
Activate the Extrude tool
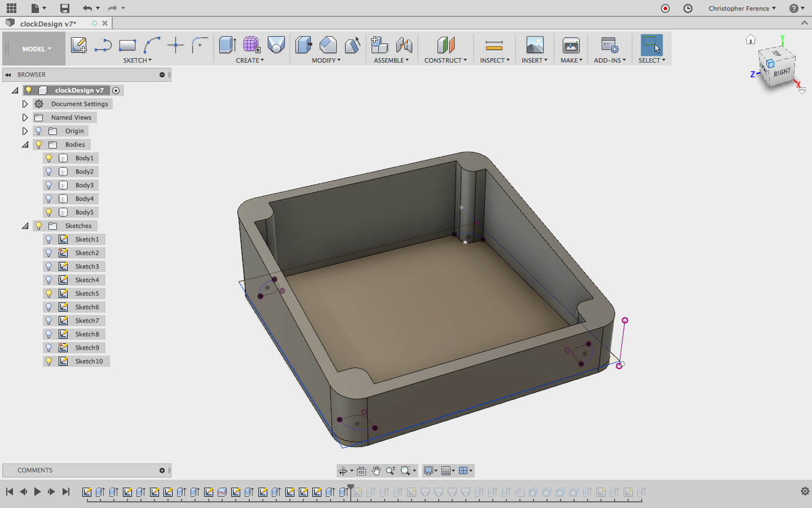coord(227,45)
